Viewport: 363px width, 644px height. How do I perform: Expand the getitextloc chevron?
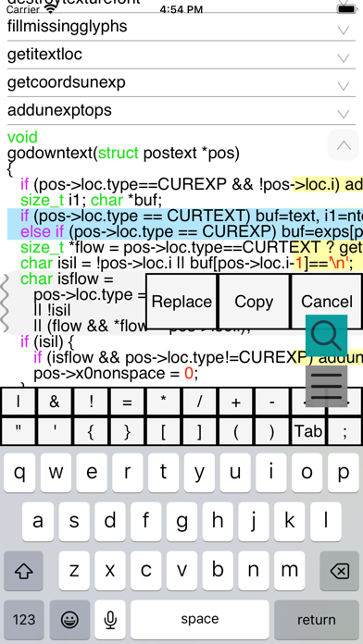(x=344, y=57)
